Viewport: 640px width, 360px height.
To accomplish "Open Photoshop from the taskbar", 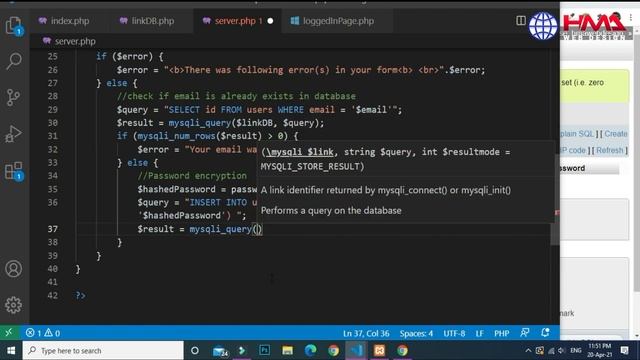I will click(x=264, y=350).
